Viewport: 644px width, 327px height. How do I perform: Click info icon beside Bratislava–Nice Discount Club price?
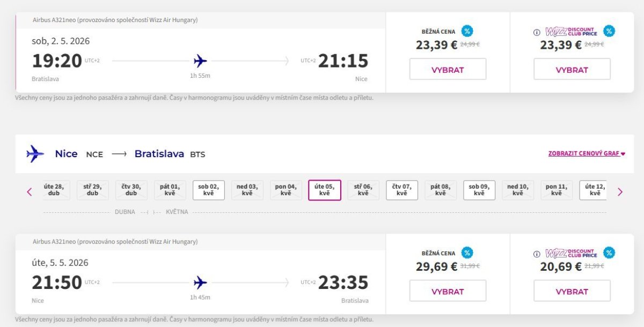537,32
